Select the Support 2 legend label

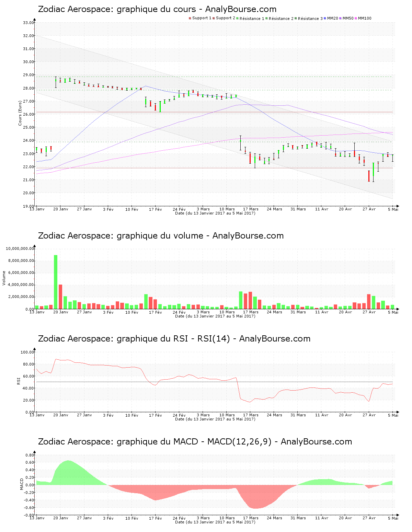[226, 18]
